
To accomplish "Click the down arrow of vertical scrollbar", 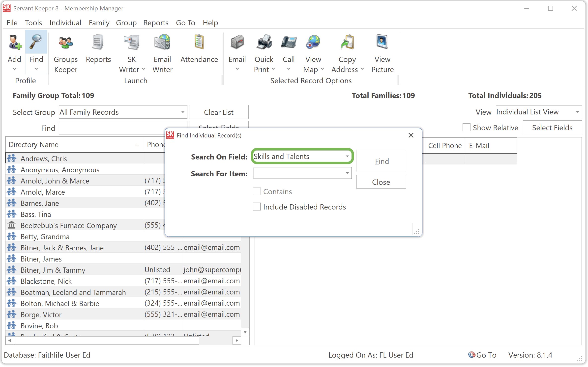I will (245, 332).
